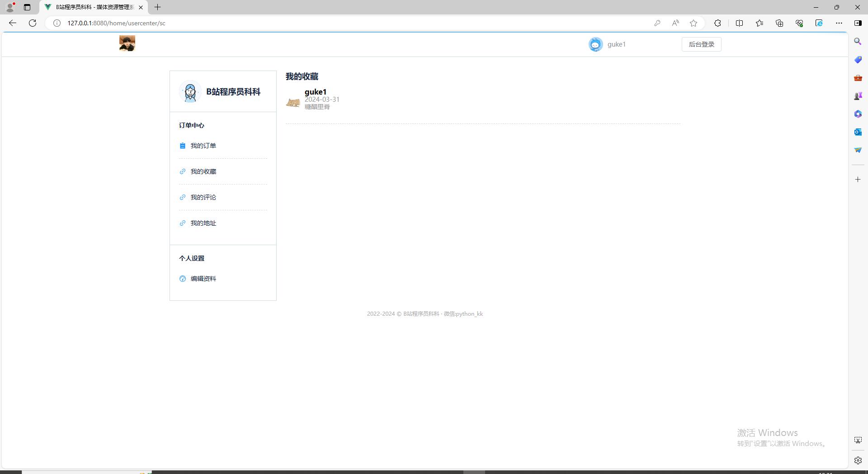Add a new sidebar app with plus
The image size is (868, 474).
[x=858, y=180]
